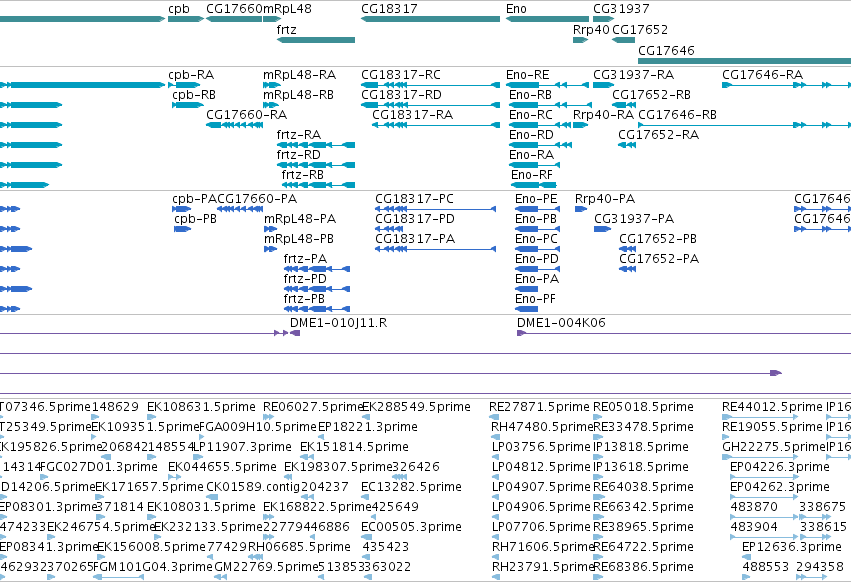Screen dimensions: 851x582
Task: Select transcript CG18317-RC
Action: (x=401, y=74)
